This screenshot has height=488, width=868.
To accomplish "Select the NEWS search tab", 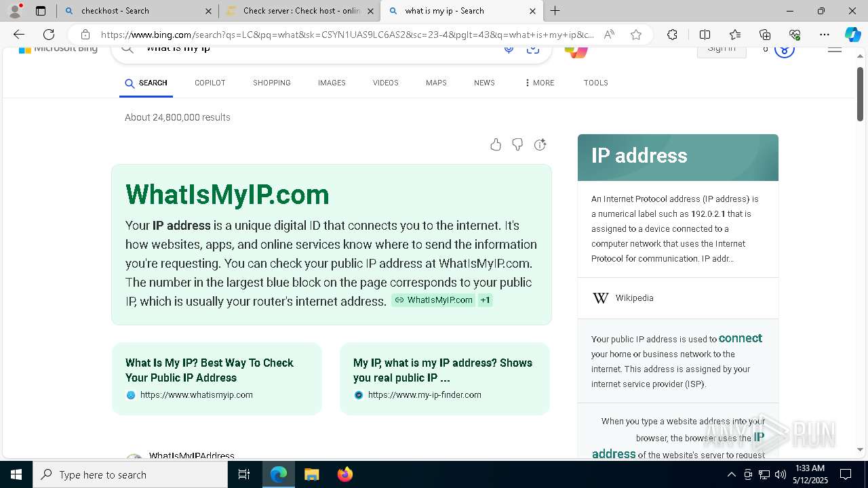I will tap(484, 83).
